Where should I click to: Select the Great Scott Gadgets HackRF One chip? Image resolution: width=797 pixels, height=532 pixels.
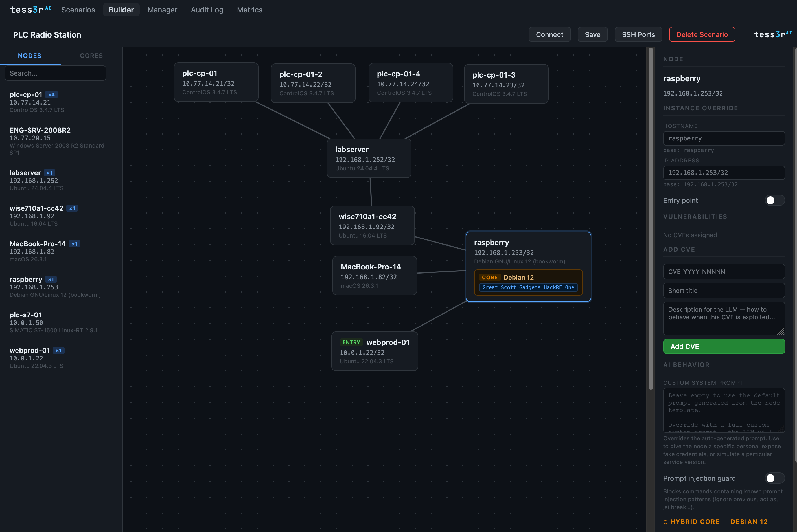[528, 287]
